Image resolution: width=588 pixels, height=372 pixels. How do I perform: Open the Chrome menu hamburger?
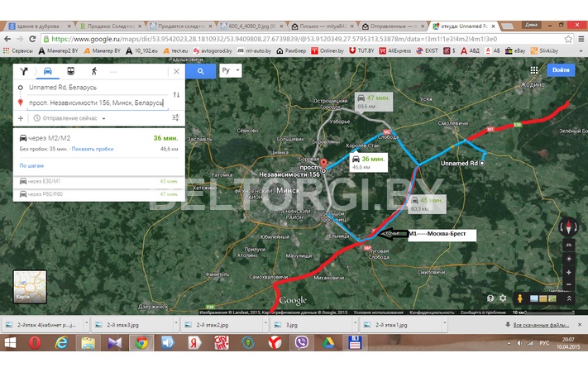581,39
